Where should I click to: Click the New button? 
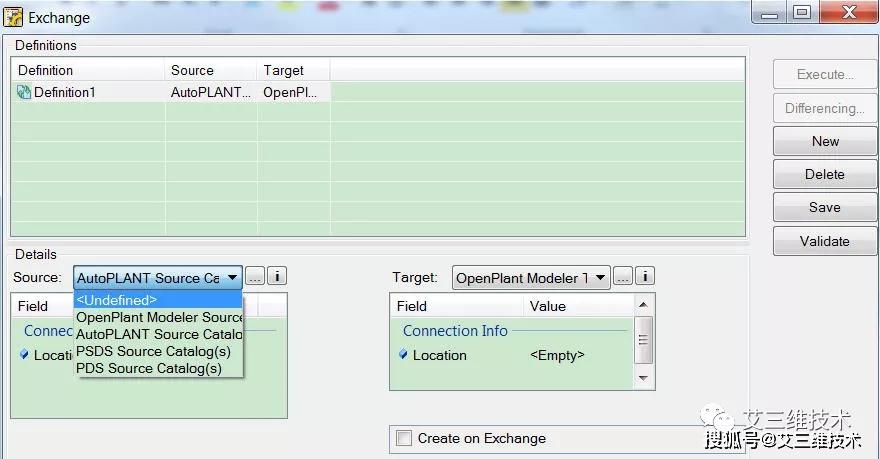824,141
